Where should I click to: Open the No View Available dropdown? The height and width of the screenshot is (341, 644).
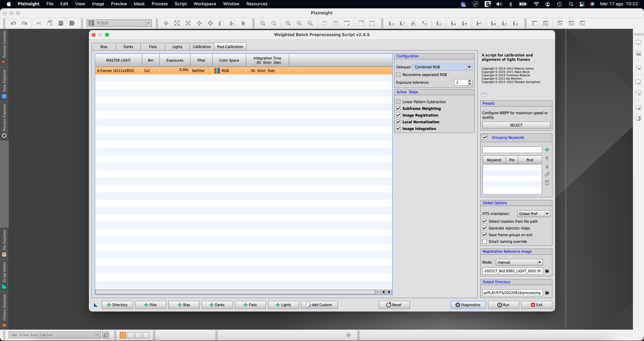click(x=55, y=335)
